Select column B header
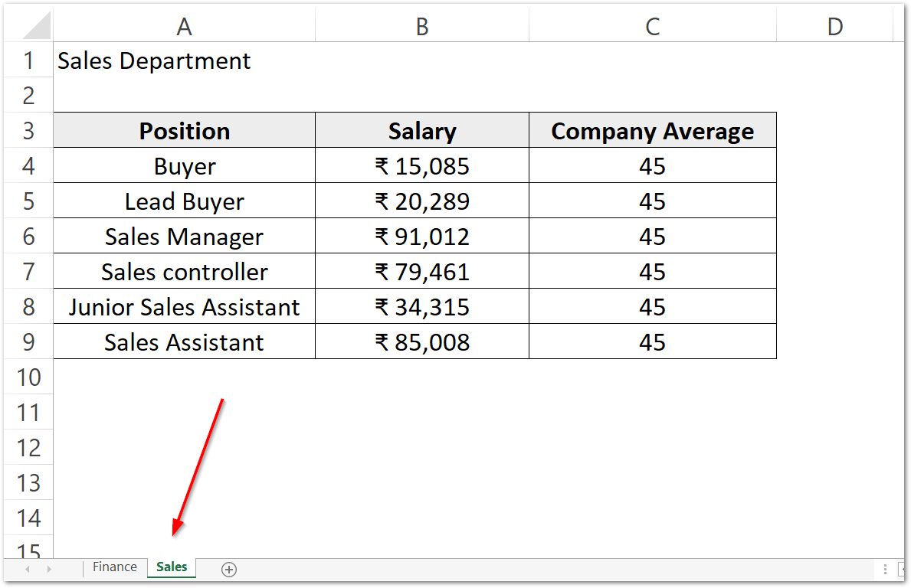The image size is (911, 588). pos(421,24)
